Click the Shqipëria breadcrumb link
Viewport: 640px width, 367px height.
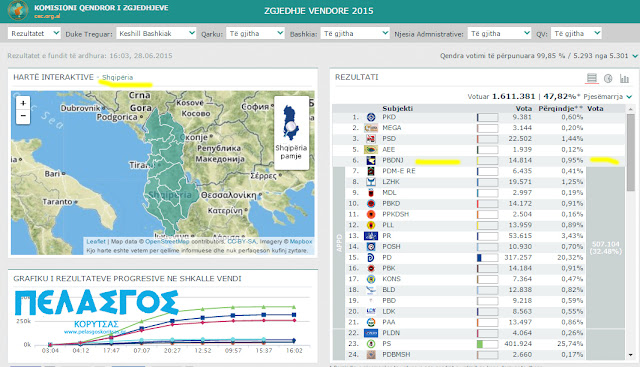click(118, 77)
